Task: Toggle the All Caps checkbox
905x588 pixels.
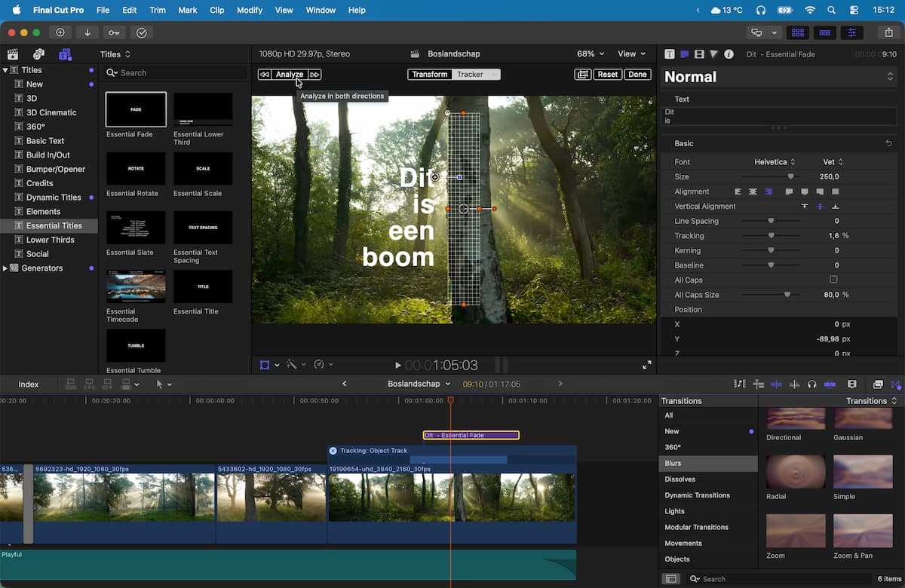Action: (x=833, y=280)
